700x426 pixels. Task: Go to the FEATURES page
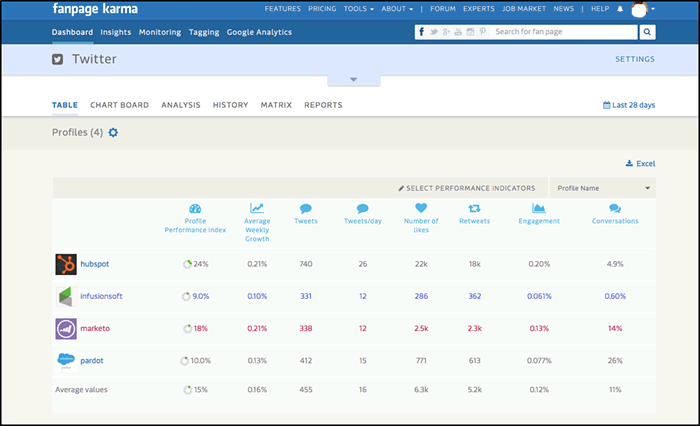[283, 9]
